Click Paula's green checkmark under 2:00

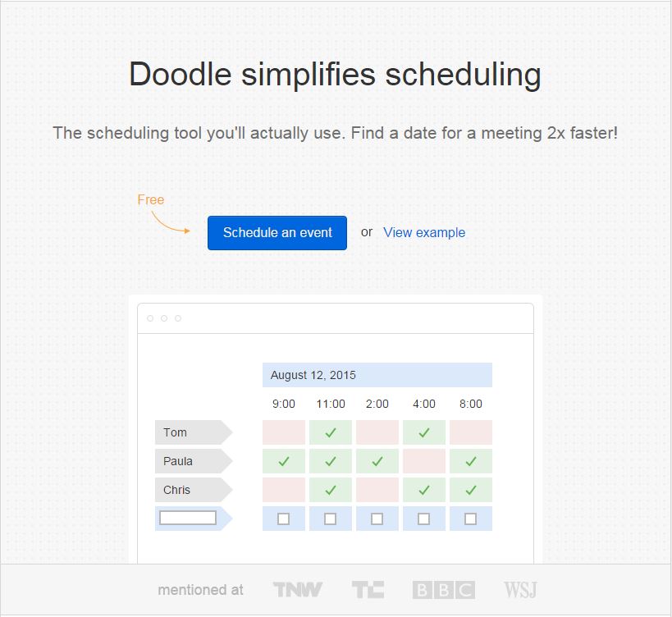[377, 461]
